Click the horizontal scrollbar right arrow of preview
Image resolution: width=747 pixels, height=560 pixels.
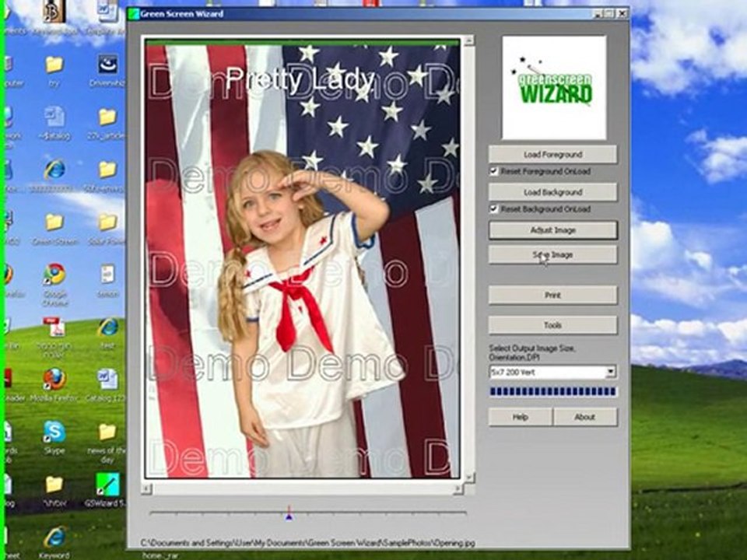(458, 488)
